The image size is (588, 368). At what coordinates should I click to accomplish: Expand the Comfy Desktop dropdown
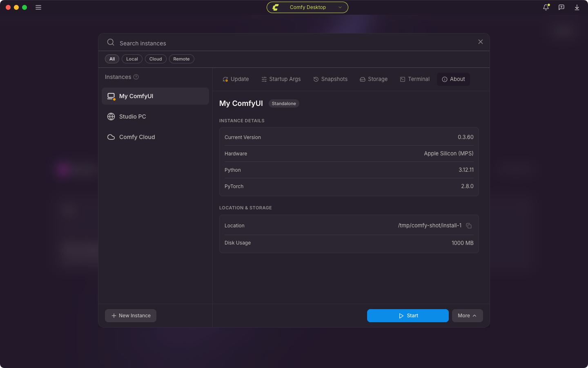tap(307, 7)
